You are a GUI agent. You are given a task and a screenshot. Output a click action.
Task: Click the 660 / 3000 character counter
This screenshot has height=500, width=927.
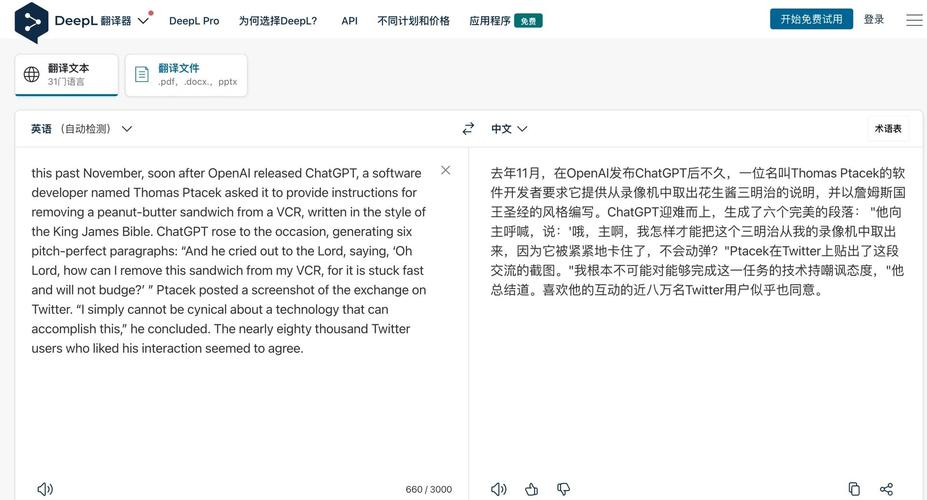(429, 489)
